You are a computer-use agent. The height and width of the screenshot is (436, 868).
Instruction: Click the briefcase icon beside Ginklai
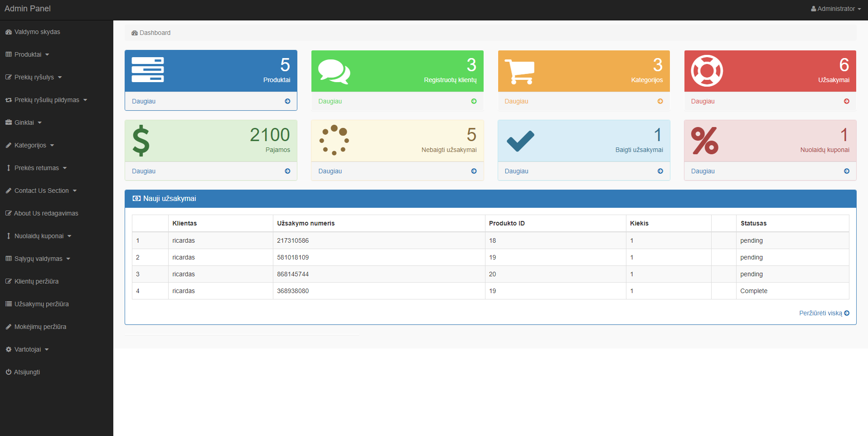[8, 122]
